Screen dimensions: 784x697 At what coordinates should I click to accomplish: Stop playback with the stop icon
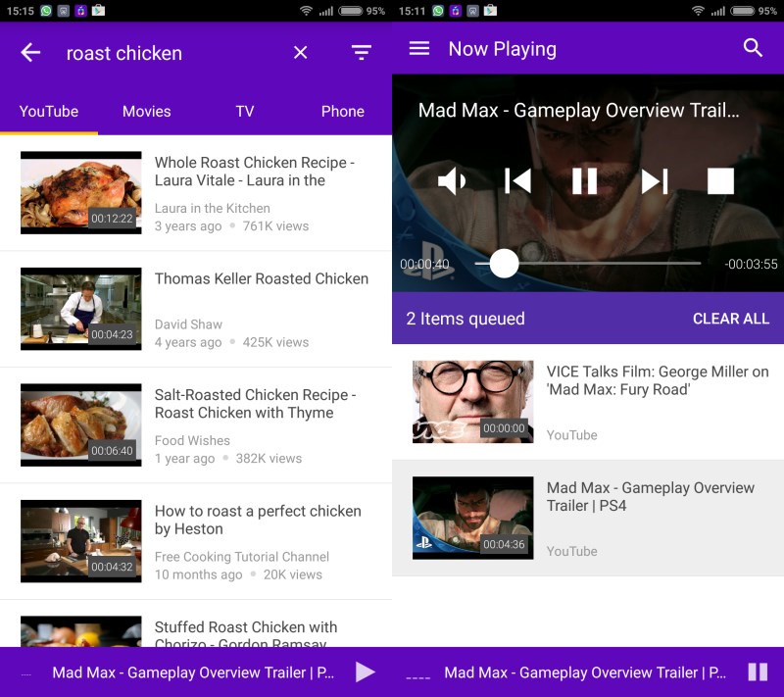click(x=720, y=180)
